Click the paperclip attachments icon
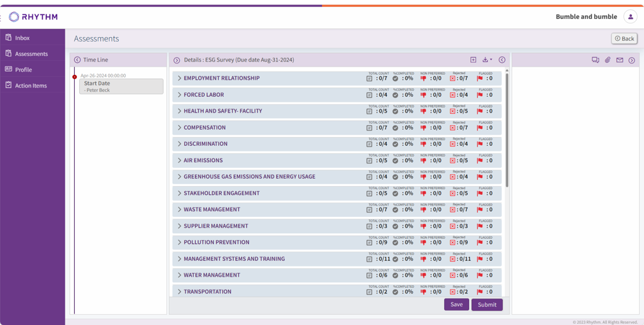The image size is (644, 325). [x=608, y=60]
